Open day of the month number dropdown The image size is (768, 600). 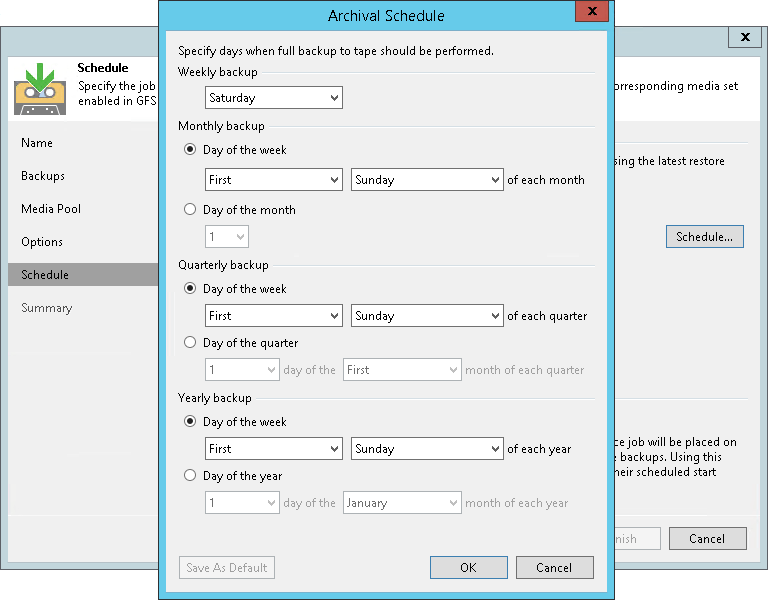(x=227, y=237)
